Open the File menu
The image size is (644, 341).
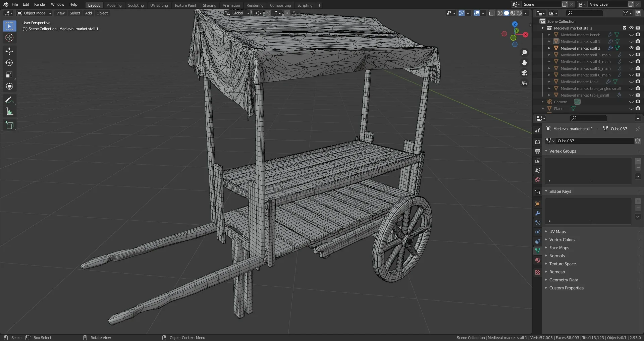(x=15, y=4)
